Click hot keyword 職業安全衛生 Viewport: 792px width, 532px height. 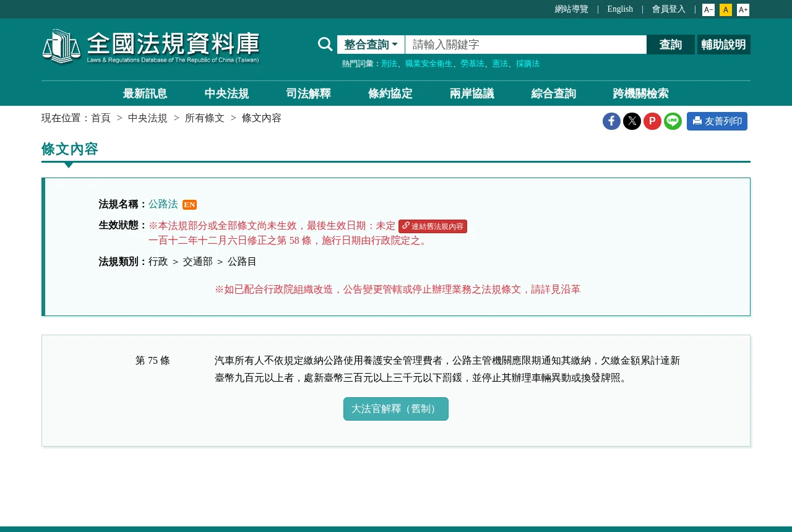click(x=429, y=64)
